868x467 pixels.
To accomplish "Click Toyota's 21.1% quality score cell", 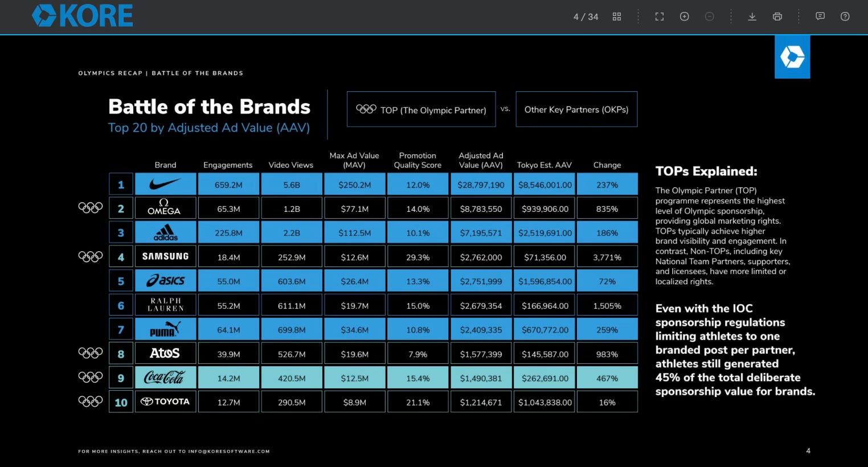I will point(418,402).
